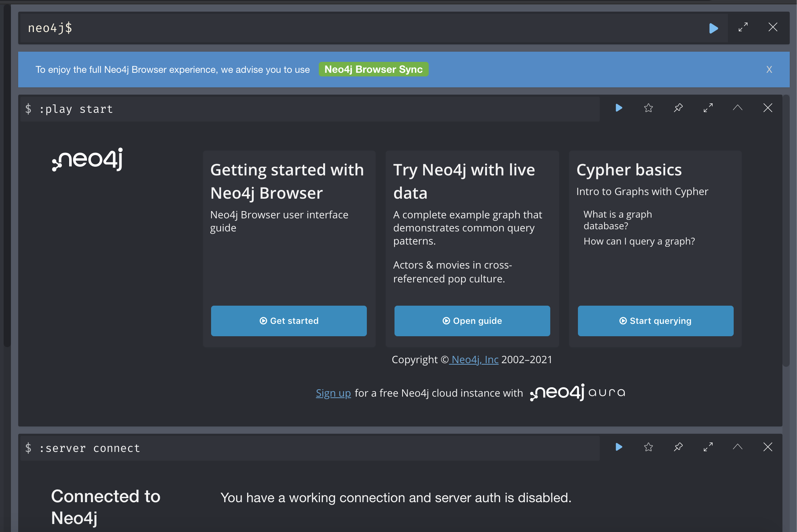This screenshot has width=797, height=532.
Task: Expand the main query editor to fullscreen
Action: [x=743, y=27]
